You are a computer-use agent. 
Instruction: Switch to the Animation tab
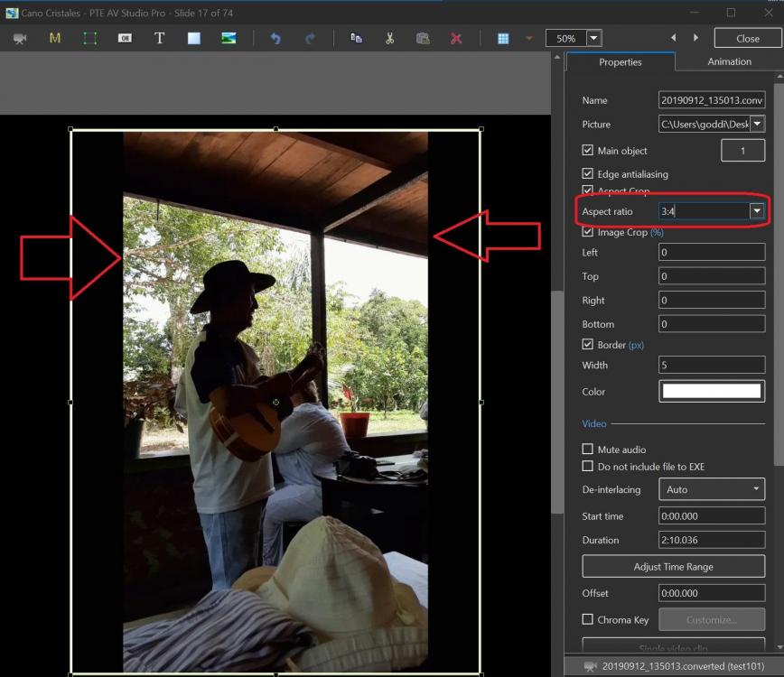[729, 61]
